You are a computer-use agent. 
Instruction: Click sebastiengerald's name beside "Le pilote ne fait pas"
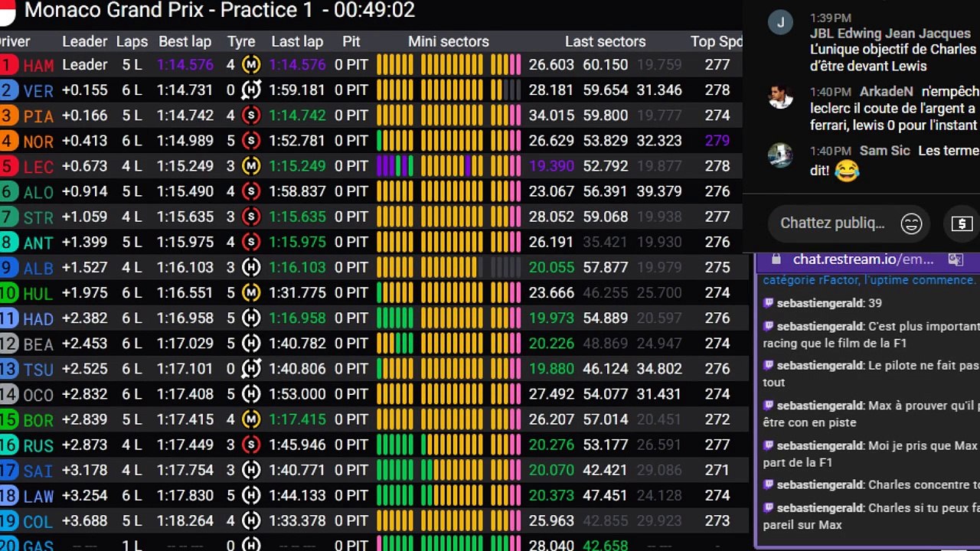tap(820, 366)
